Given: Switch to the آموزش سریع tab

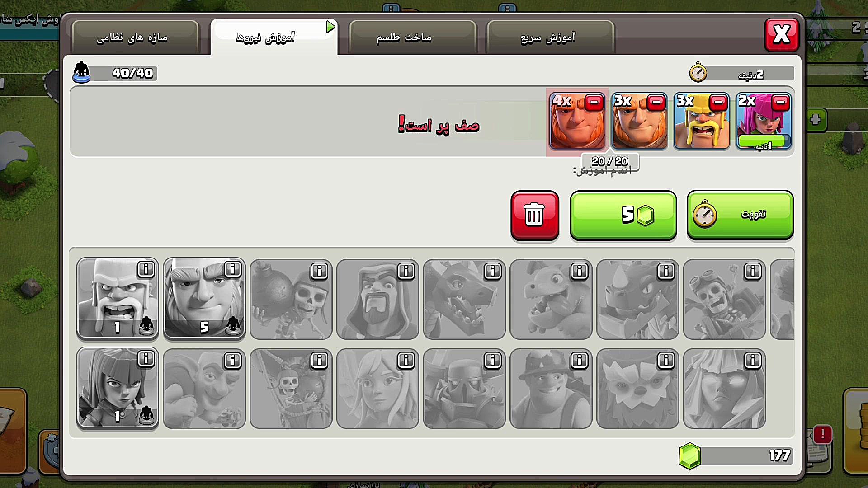Looking at the screenshot, I should click(x=548, y=38).
